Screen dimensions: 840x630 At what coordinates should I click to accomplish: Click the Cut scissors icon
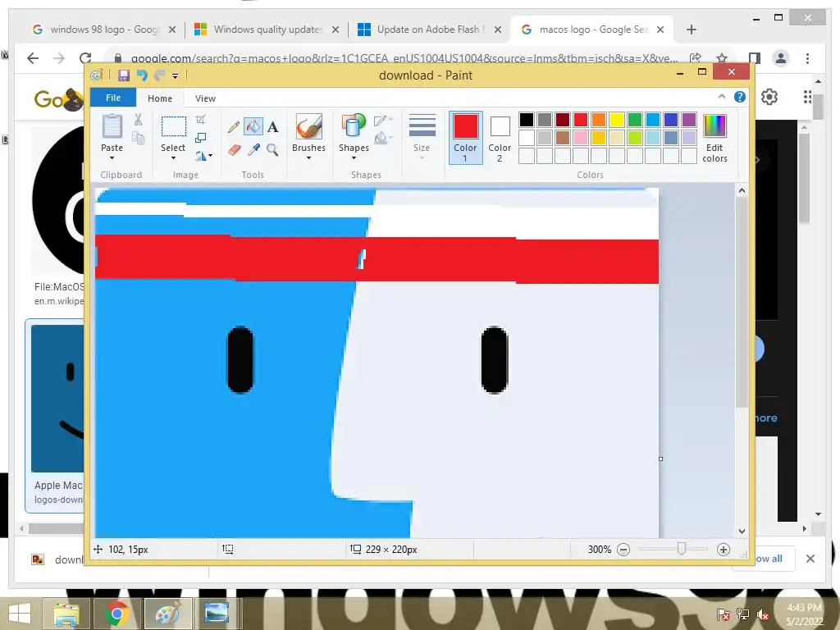point(138,120)
